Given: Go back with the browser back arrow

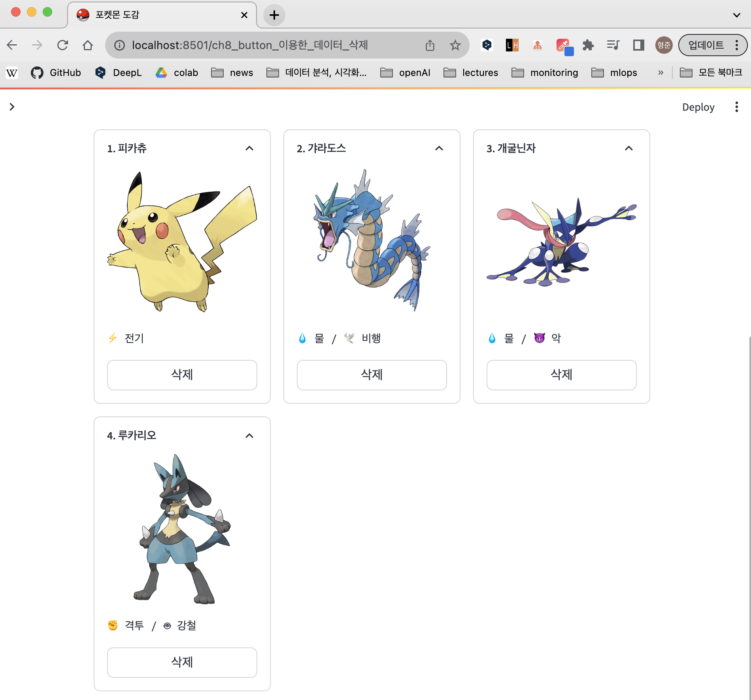Looking at the screenshot, I should [12, 45].
